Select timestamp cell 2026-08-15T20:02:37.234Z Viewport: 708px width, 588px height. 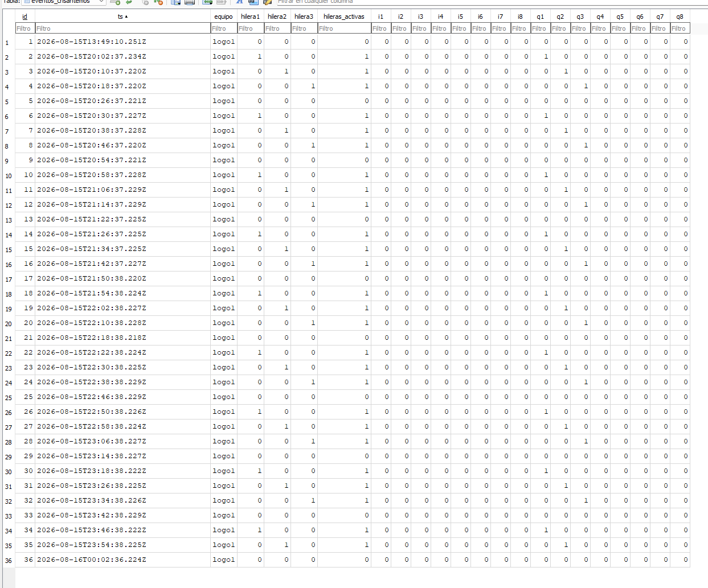122,56
